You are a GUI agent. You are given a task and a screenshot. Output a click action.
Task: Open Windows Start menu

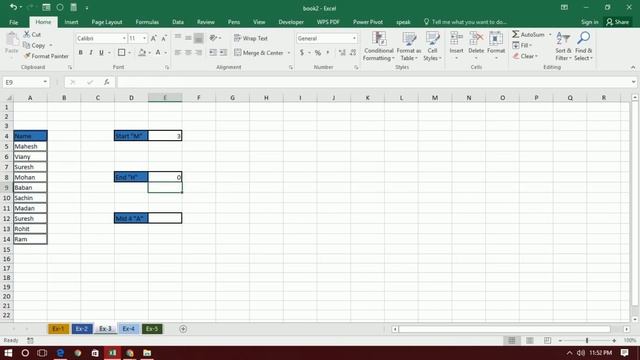pyautogui.click(x=8, y=353)
